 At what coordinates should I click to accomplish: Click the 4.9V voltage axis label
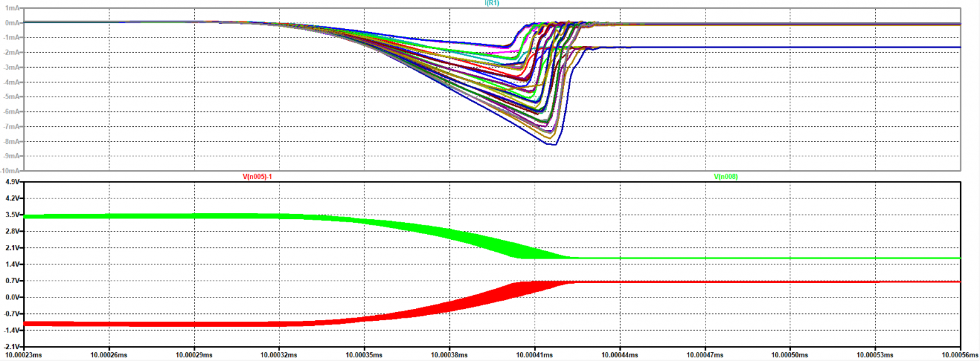point(13,181)
